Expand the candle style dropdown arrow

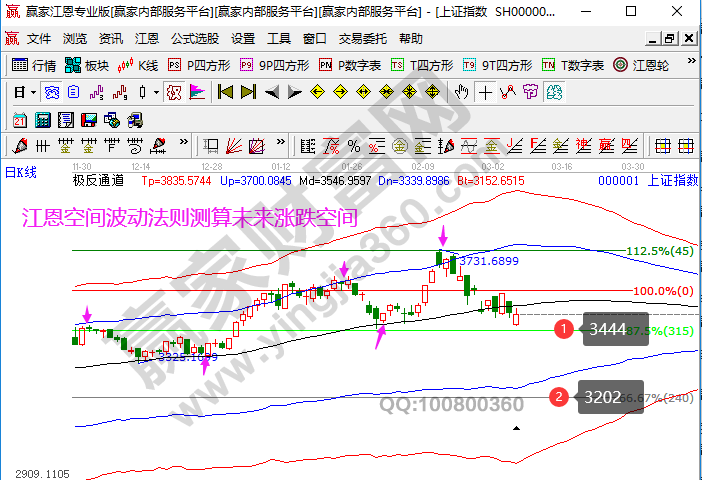pyautogui.click(x=155, y=92)
